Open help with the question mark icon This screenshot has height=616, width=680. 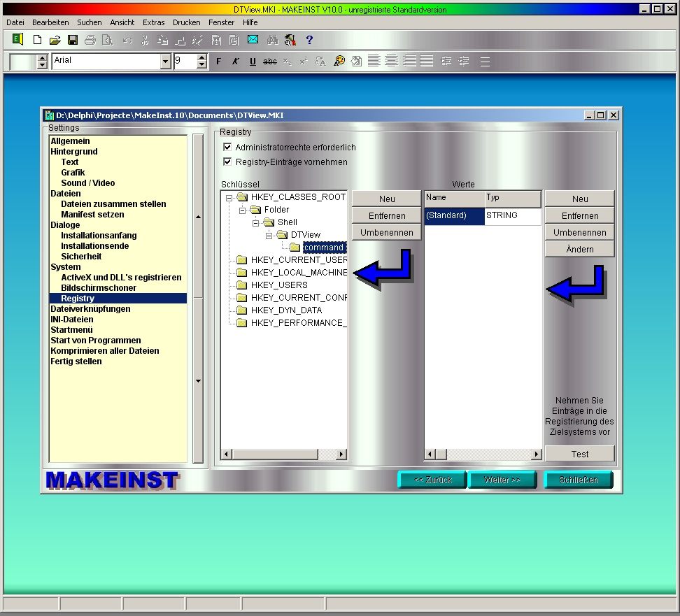click(x=309, y=40)
